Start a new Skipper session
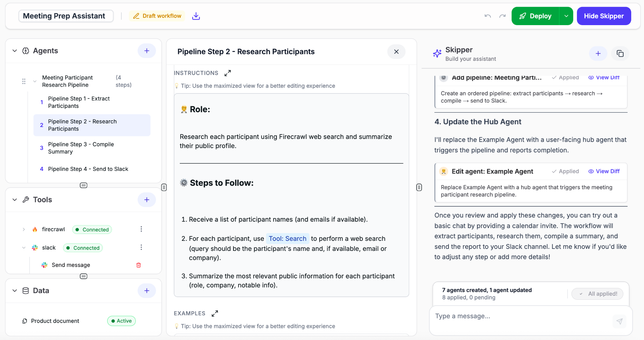 598,53
